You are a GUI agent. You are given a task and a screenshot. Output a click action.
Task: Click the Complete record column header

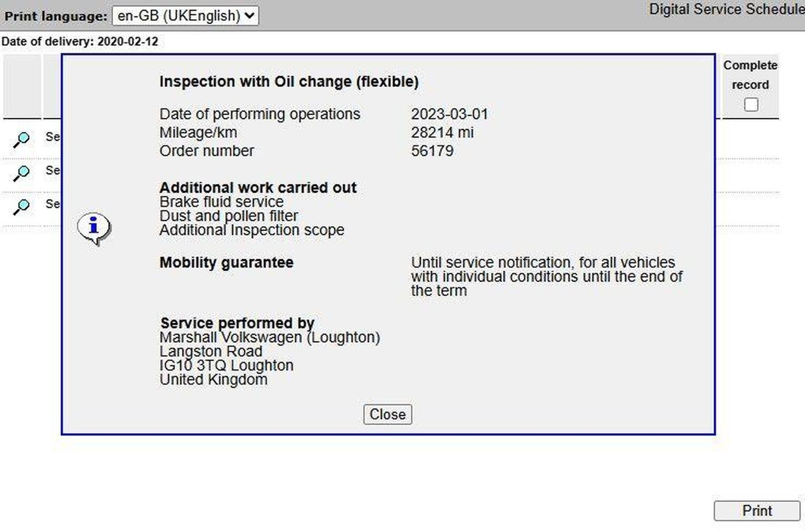pyautogui.click(x=750, y=75)
